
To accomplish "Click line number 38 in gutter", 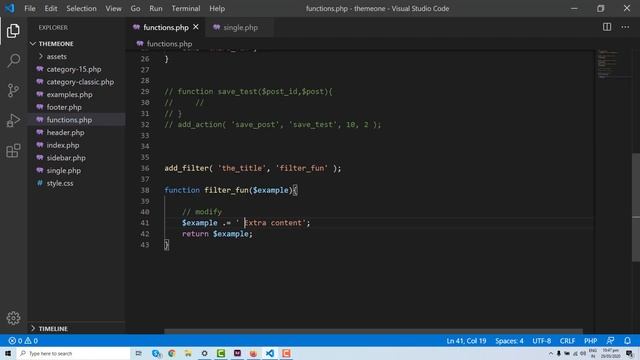I will point(145,190).
